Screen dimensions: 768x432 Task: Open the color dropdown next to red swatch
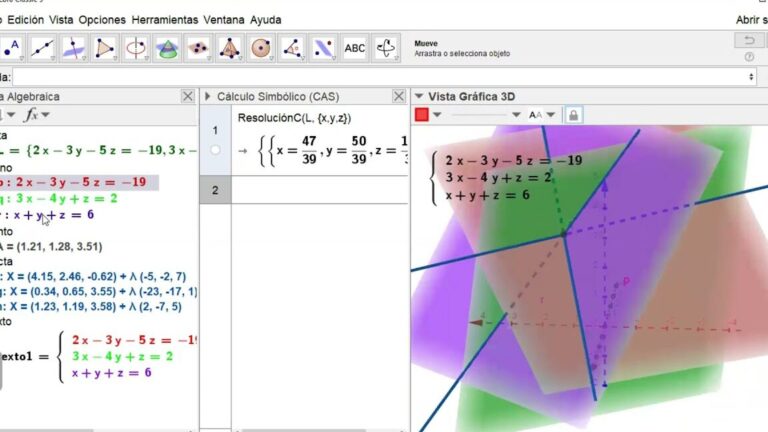point(437,115)
